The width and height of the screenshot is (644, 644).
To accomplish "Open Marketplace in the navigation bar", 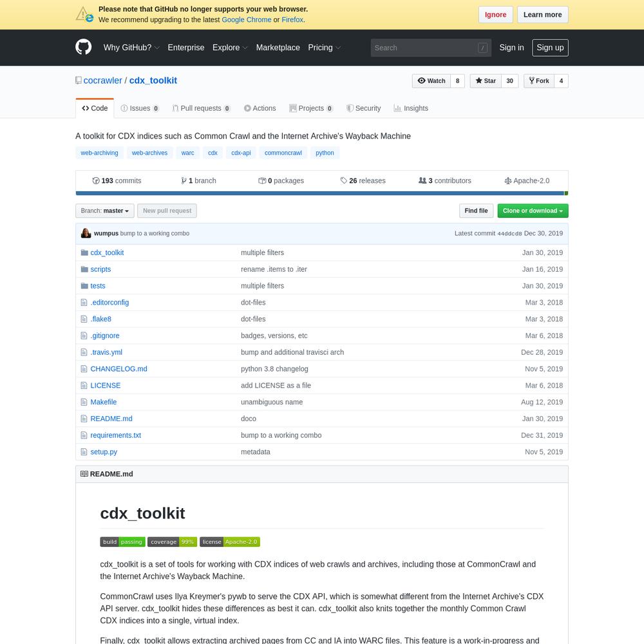I will coord(278,48).
